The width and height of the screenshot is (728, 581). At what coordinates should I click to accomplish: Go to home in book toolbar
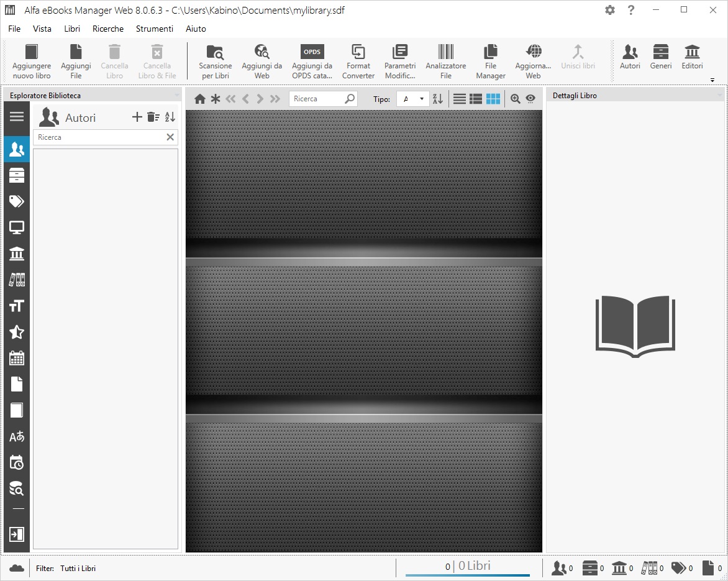pyautogui.click(x=199, y=99)
